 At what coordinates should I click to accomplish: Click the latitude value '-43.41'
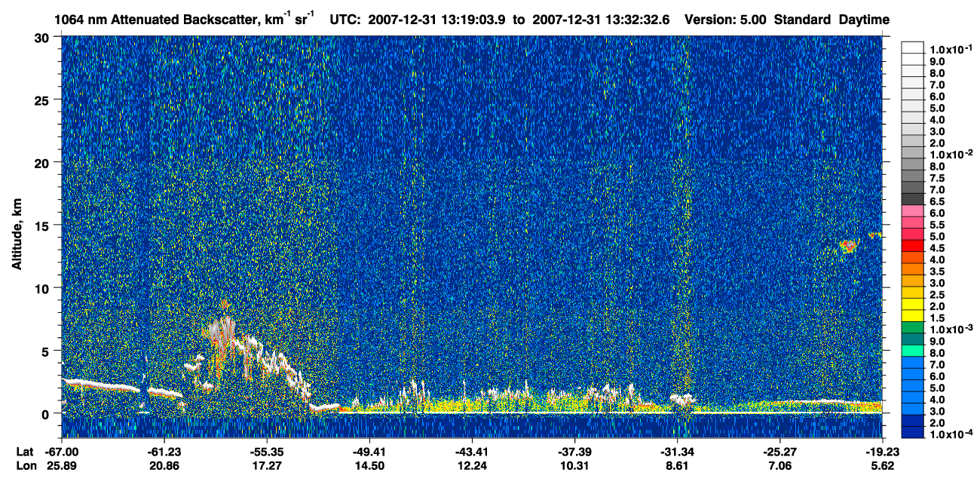472,452
